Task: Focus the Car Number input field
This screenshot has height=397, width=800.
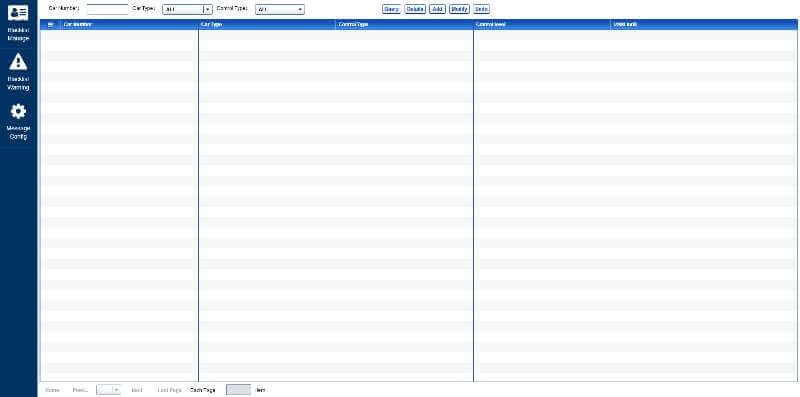Action: 108,9
